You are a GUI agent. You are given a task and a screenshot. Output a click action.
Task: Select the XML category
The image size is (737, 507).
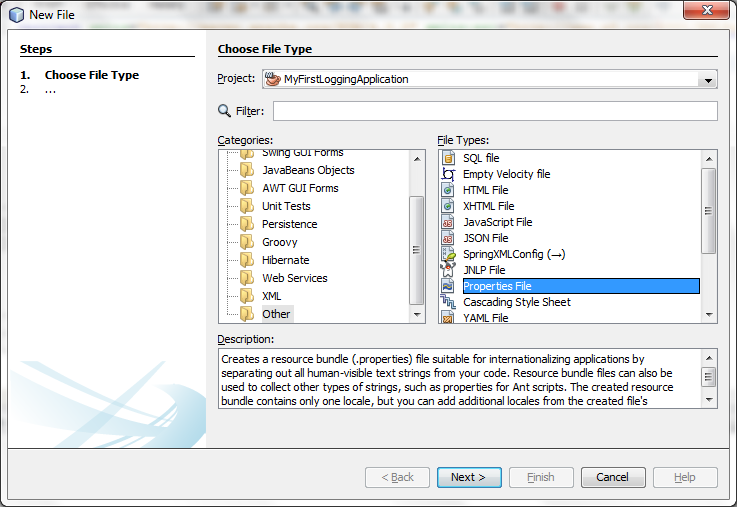pos(272,296)
